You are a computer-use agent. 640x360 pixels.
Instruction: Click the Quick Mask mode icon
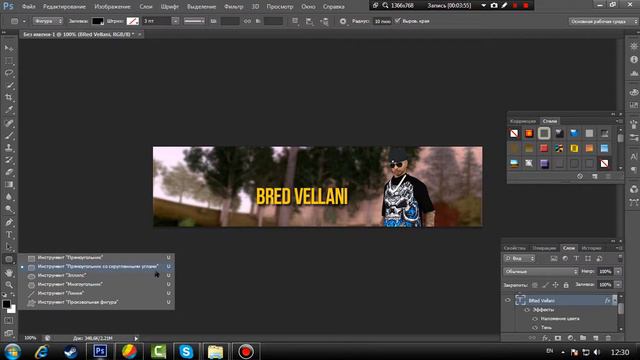(x=9, y=321)
